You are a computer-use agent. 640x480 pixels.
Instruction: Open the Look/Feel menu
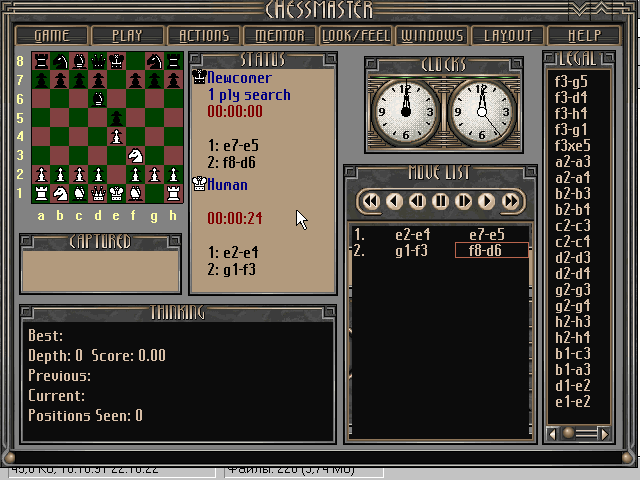click(356, 36)
